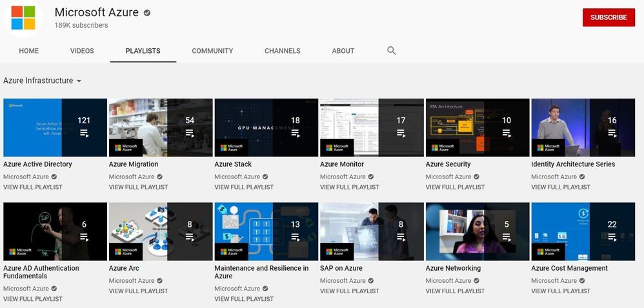
Task: Click verified checkmark under SAP on Azure
Action: (x=370, y=281)
